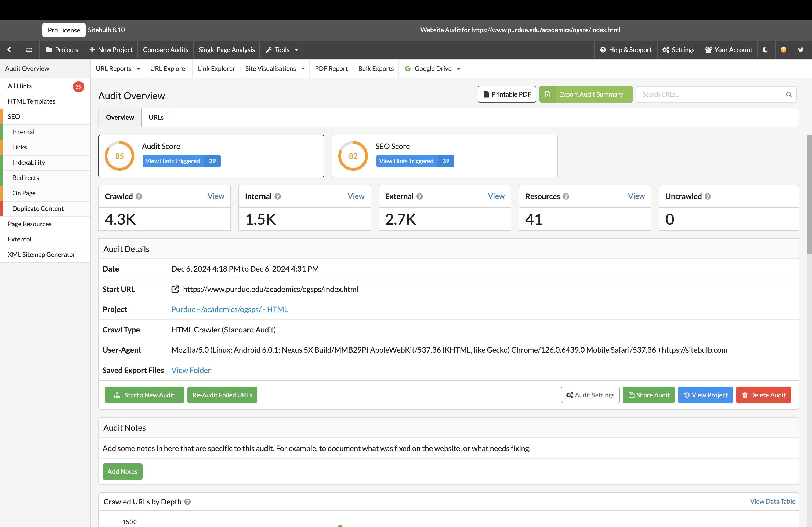This screenshot has width=812, height=527.
Task: Click the Audit Score 85 circle gauge
Action: tap(119, 156)
